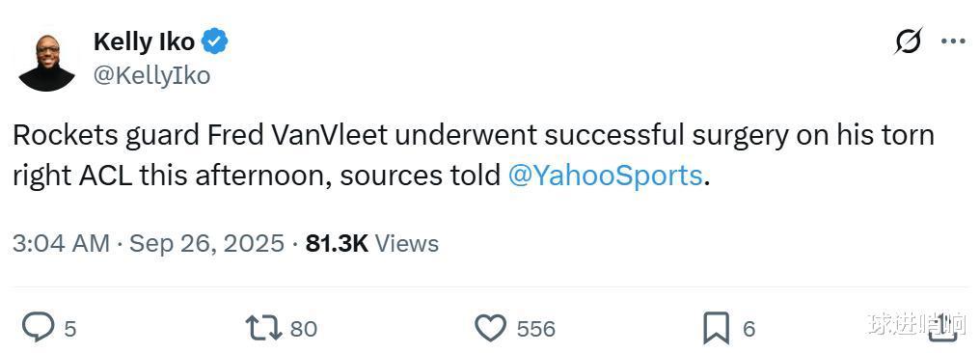
Task: Click the like count of 556
Action: (x=535, y=329)
